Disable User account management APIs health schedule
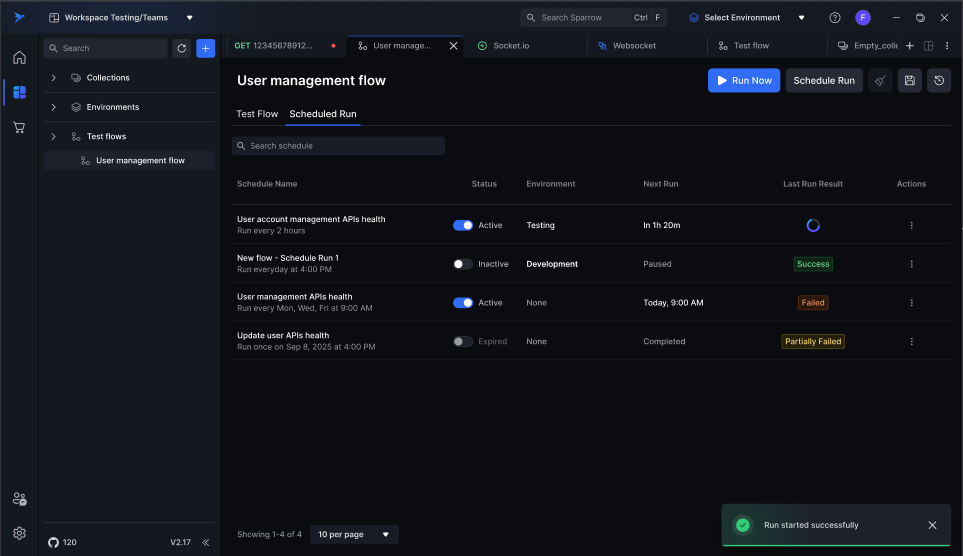The width and height of the screenshot is (963, 556). click(463, 226)
